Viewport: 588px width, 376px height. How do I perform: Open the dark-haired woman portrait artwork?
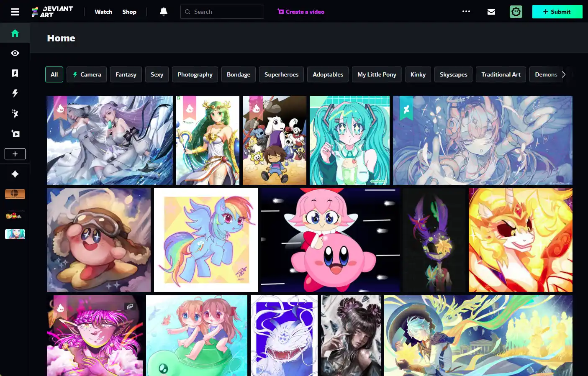click(351, 335)
